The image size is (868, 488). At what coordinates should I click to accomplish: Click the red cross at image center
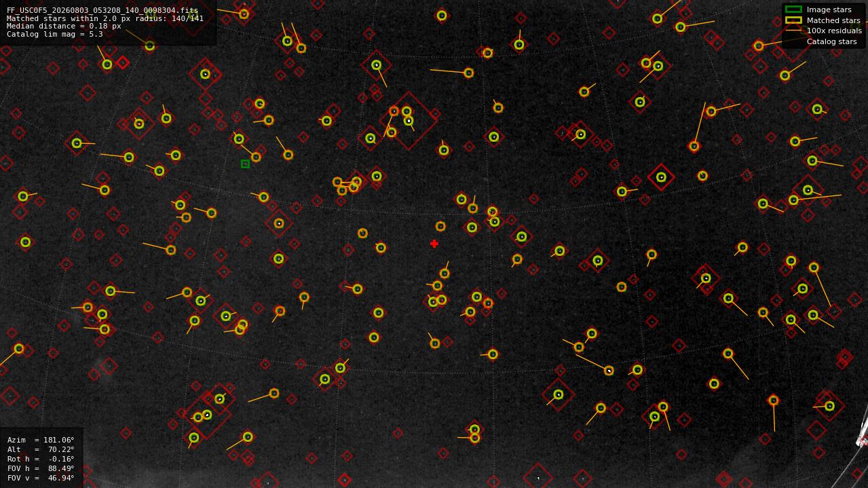(434, 244)
